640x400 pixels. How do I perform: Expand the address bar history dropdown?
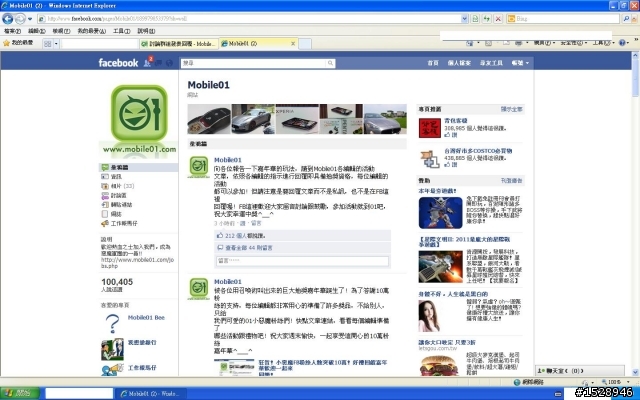click(x=464, y=19)
